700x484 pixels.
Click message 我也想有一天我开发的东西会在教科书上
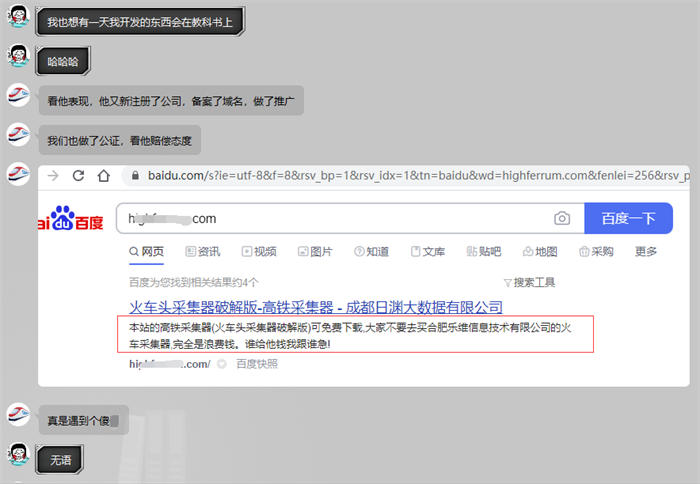point(140,22)
